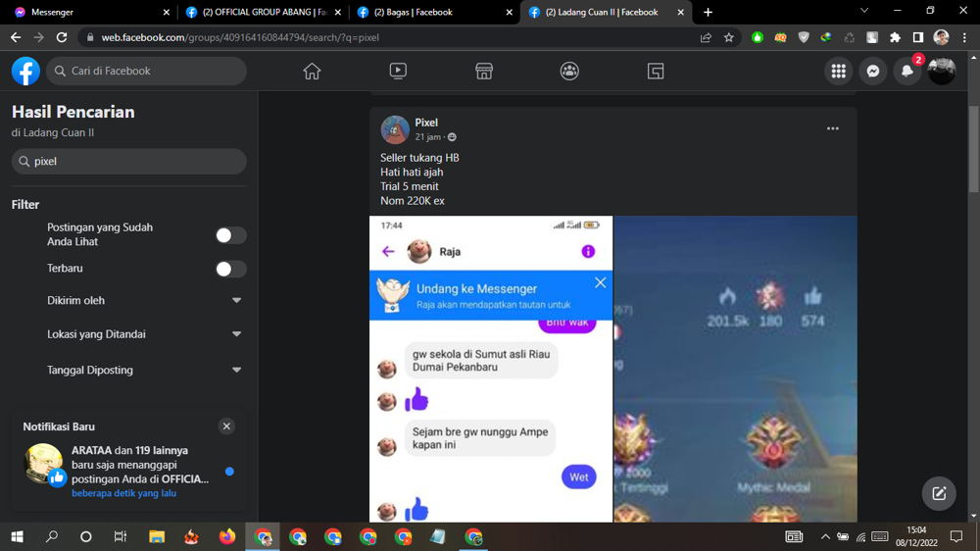Launch Firefox from the taskbar
Screen dimensions: 980x551
pyautogui.click(x=227, y=536)
